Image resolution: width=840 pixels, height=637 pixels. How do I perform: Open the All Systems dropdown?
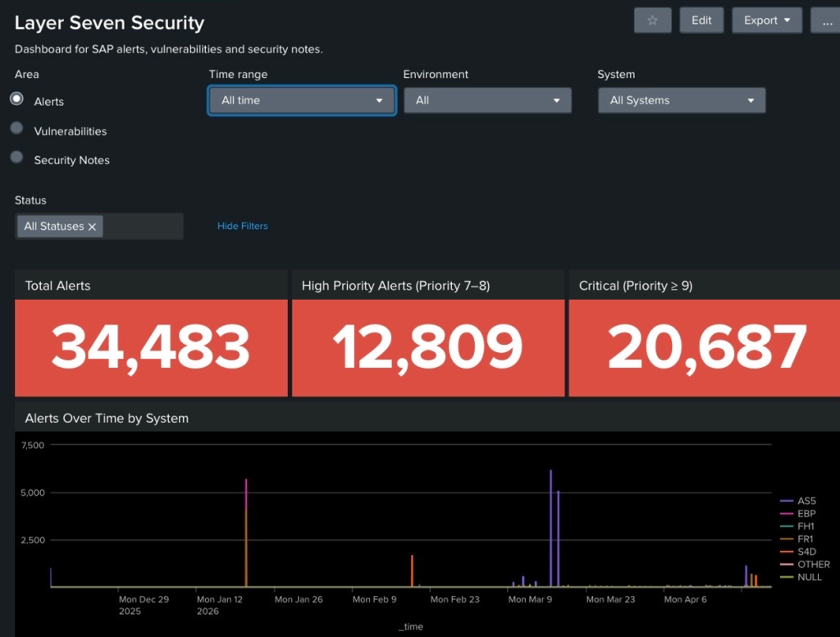681,100
